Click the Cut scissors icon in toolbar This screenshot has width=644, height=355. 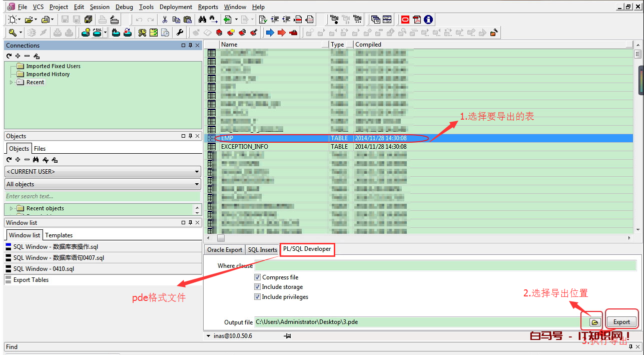(x=164, y=20)
